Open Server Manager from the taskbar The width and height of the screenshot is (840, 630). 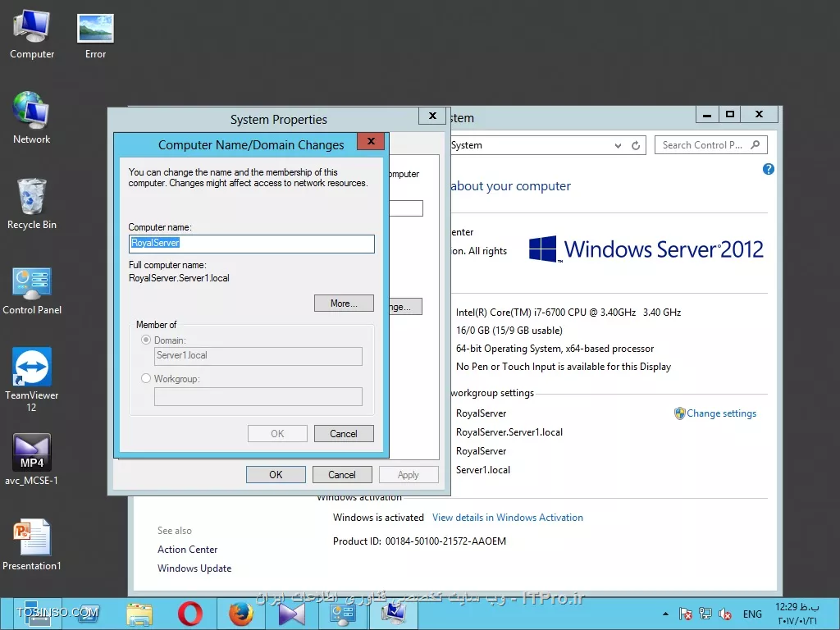pyautogui.click(x=38, y=614)
